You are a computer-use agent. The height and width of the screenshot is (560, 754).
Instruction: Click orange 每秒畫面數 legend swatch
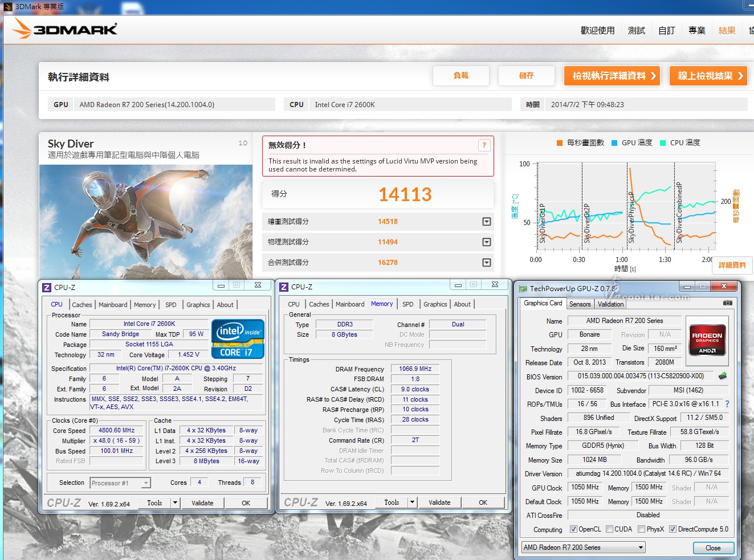pyautogui.click(x=560, y=143)
